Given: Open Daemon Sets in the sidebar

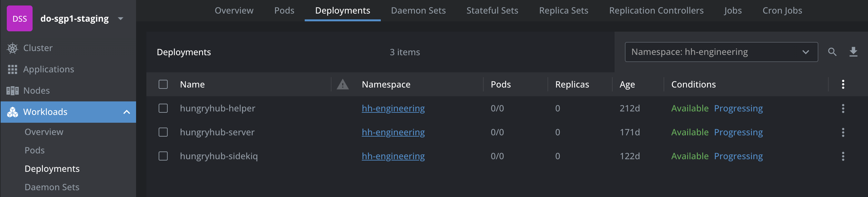Looking at the screenshot, I should click(52, 187).
